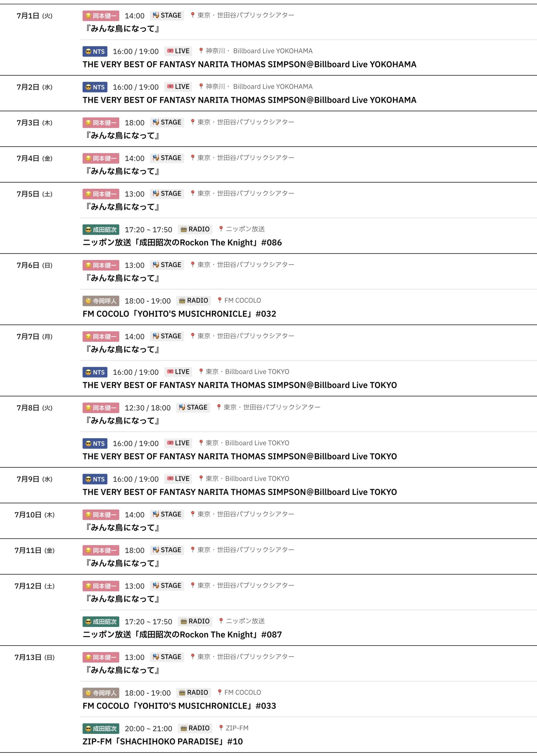This screenshot has width=537, height=756.
Task: Click the STAGE badge on July 8
Action: pyautogui.click(x=193, y=408)
